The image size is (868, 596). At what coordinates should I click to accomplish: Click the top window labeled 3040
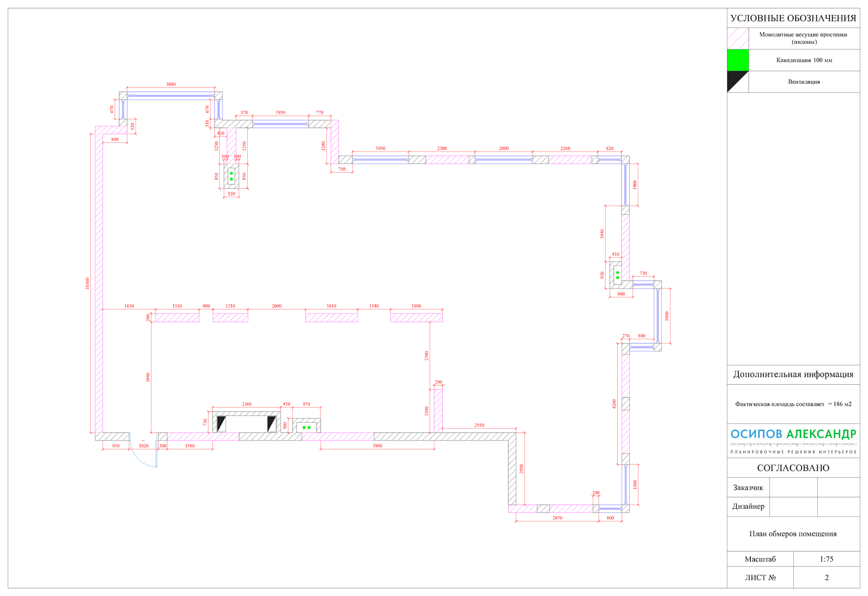171,95
